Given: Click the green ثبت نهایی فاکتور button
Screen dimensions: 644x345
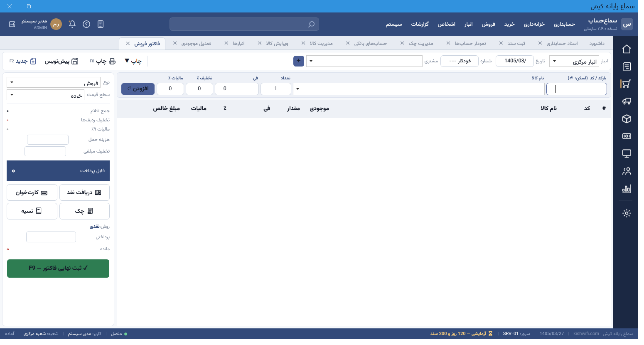Looking at the screenshot, I should [58, 268].
